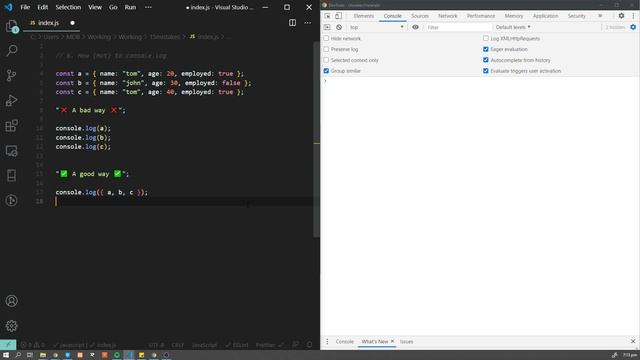Switch to the Performance tab
The width and height of the screenshot is (640, 360).
481,16
